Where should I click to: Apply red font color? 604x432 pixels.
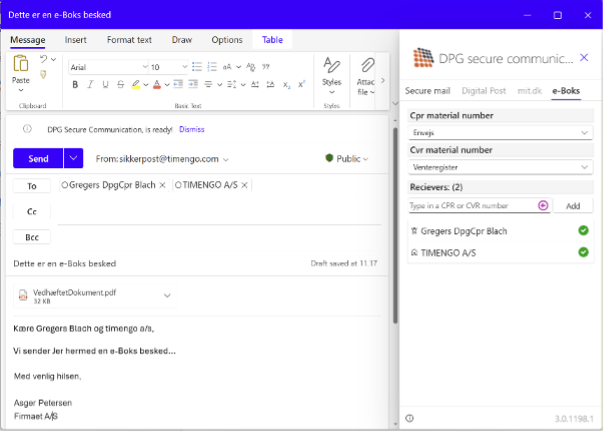[157, 84]
